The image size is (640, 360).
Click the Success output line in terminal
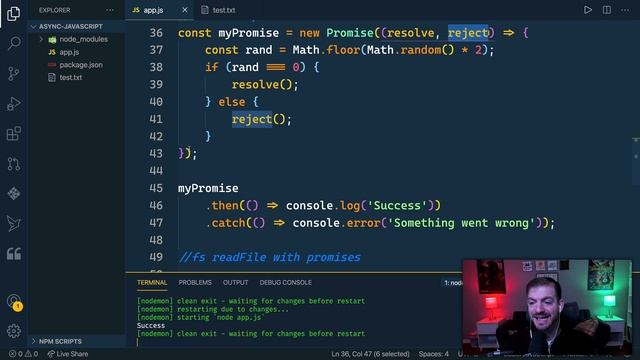click(151, 326)
